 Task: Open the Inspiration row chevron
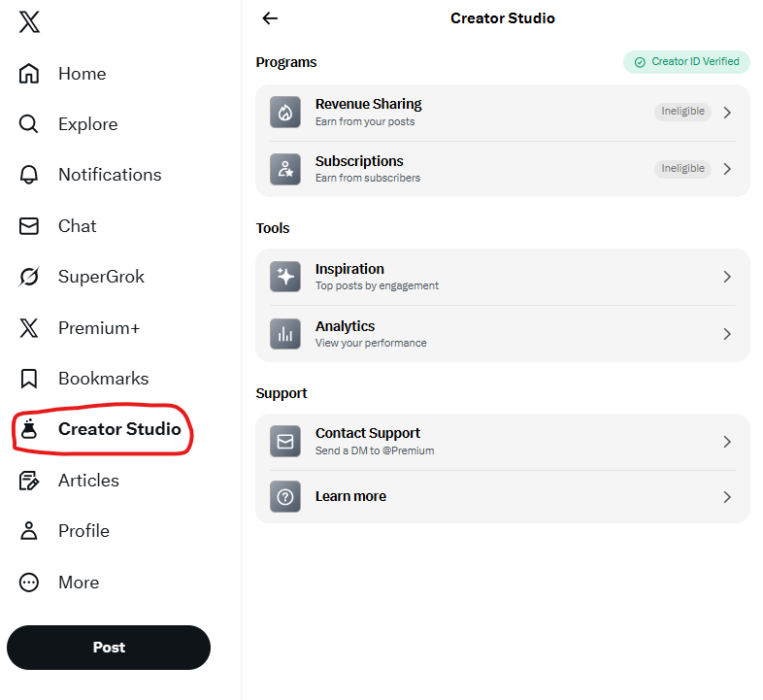[x=727, y=277]
